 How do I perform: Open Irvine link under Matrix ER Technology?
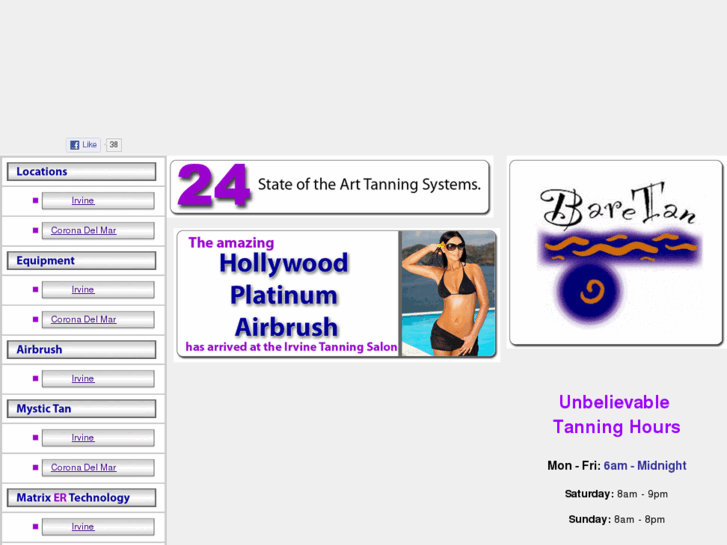pyautogui.click(x=83, y=526)
